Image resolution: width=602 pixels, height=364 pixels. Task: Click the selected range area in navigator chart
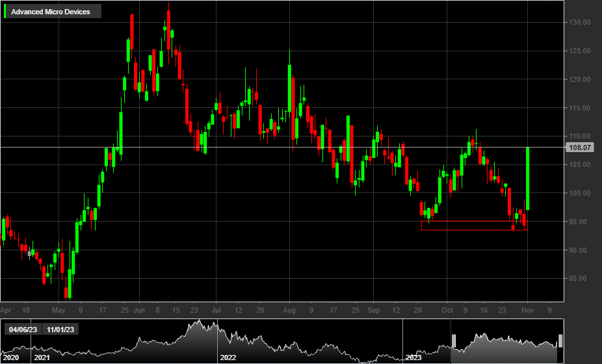pos(507,342)
